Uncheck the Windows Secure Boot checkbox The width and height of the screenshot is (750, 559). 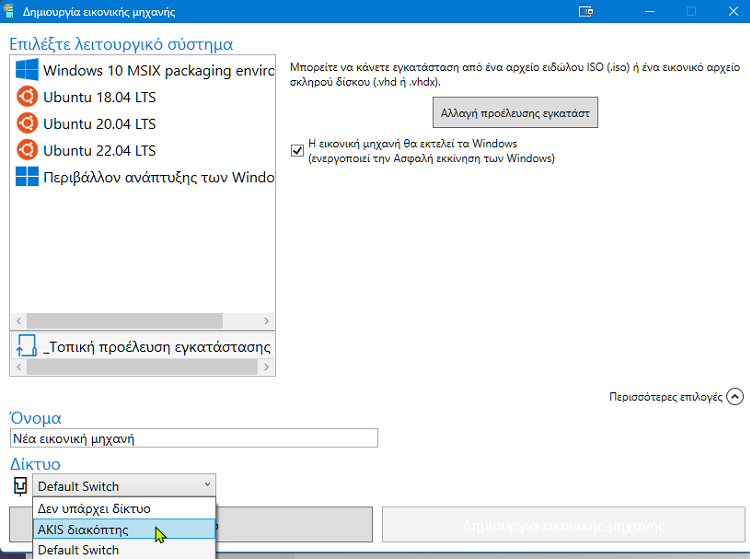(x=297, y=151)
